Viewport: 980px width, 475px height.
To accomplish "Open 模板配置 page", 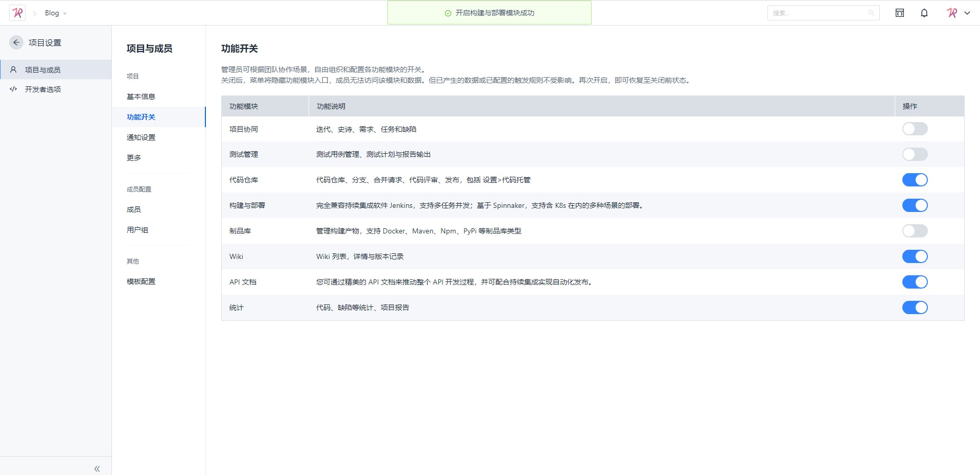I will click(x=141, y=281).
